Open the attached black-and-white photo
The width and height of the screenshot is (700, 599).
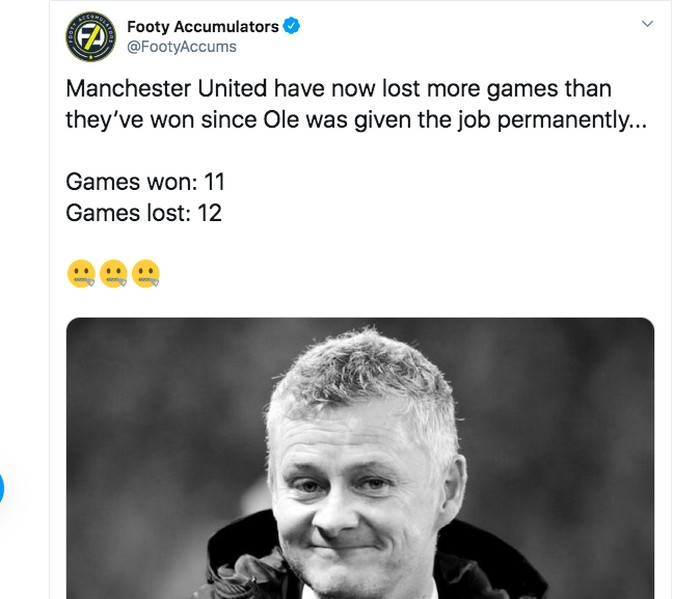click(360, 458)
